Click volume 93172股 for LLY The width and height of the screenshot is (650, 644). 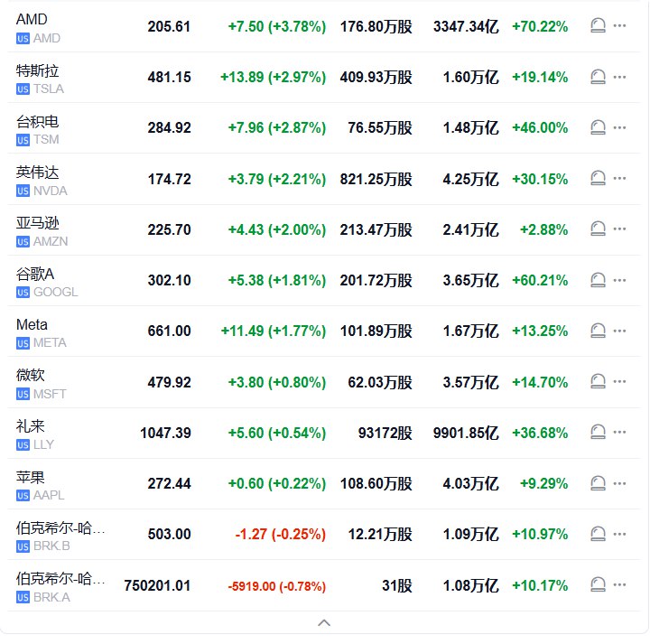point(385,433)
